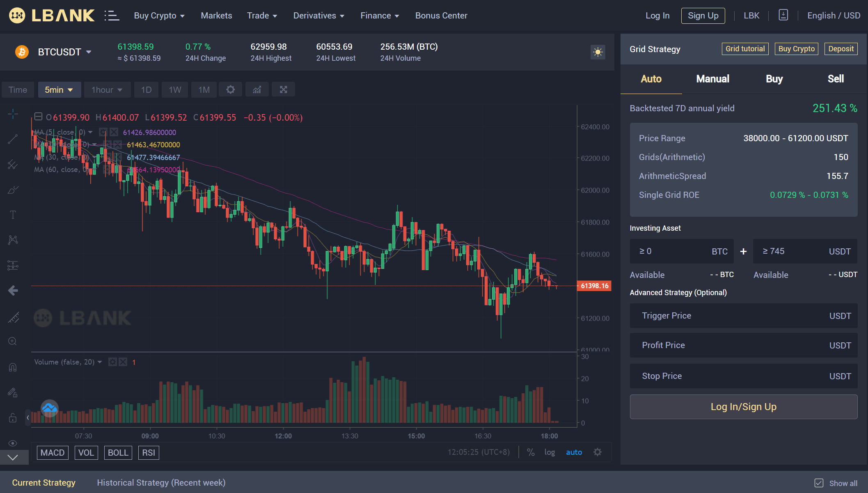The width and height of the screenshot is (868, 493).
Task: Click the Stop Price input field
Action: pos(743,376)
